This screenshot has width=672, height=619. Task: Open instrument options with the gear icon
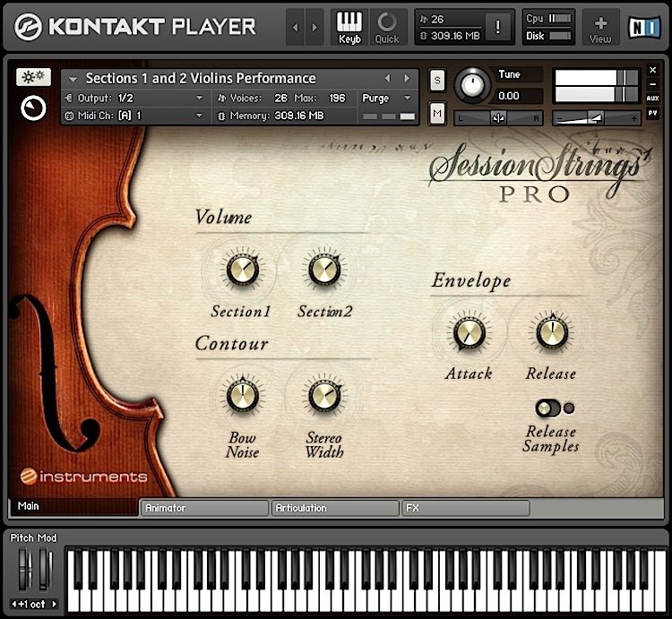coord(33,78)
